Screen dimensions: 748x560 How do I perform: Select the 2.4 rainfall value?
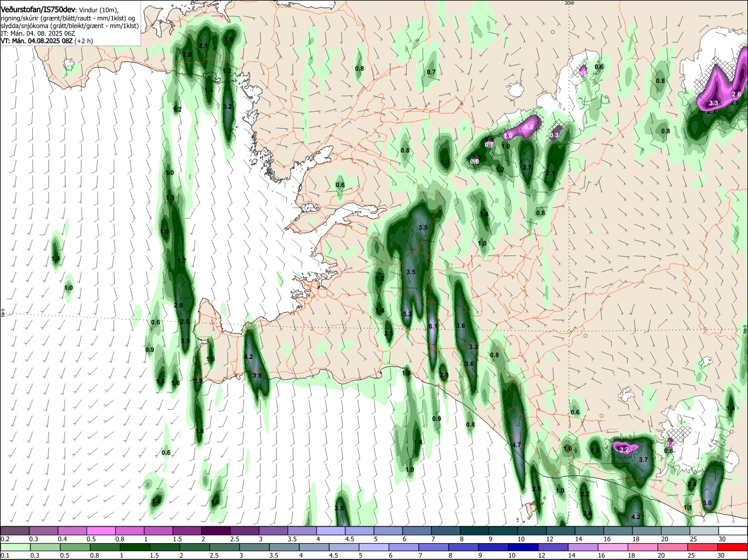click(x=691, y=484)
